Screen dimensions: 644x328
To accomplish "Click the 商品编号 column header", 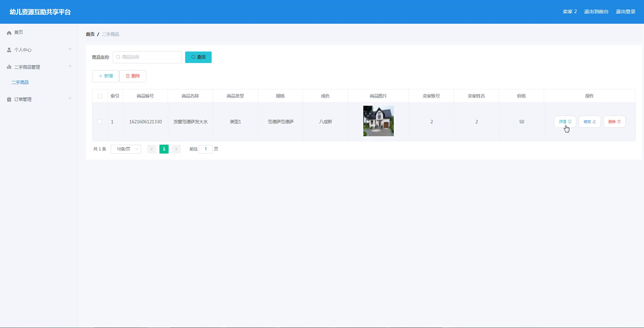I will (x=145, y=96).
